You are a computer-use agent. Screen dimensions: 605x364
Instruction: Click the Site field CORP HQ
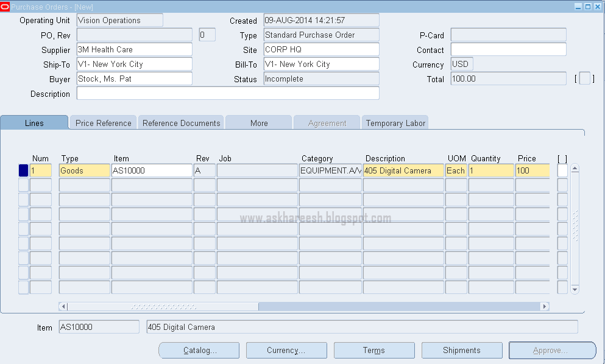322,50
